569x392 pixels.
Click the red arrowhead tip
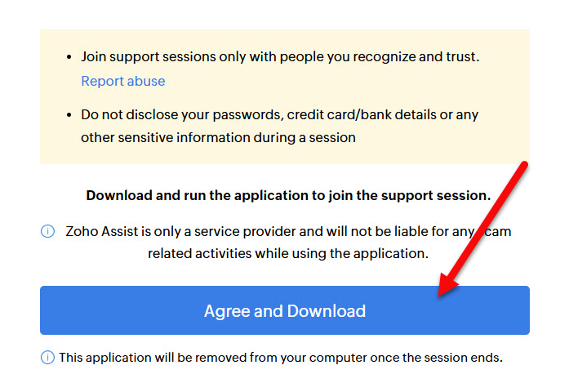440,295
